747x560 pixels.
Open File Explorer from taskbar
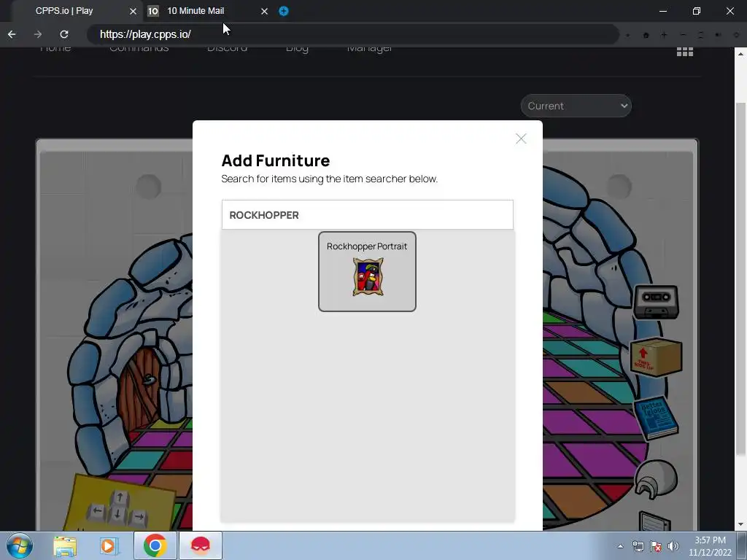(x=65, y=545)
